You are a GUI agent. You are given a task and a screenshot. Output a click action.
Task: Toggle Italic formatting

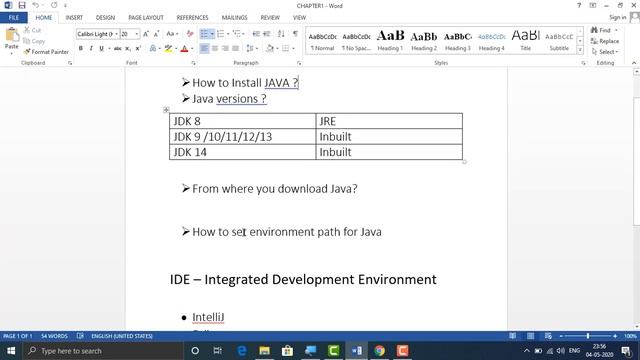click(91, 49)
